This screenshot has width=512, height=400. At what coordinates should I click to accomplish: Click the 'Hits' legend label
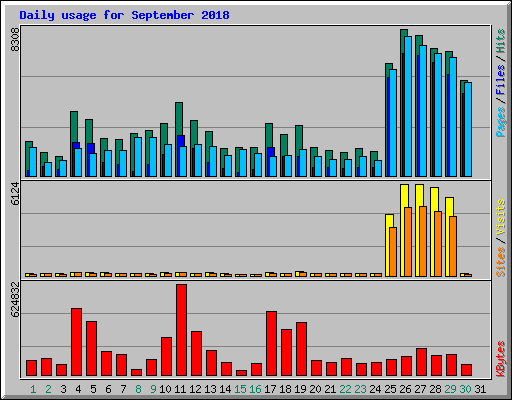click(501, 41)
